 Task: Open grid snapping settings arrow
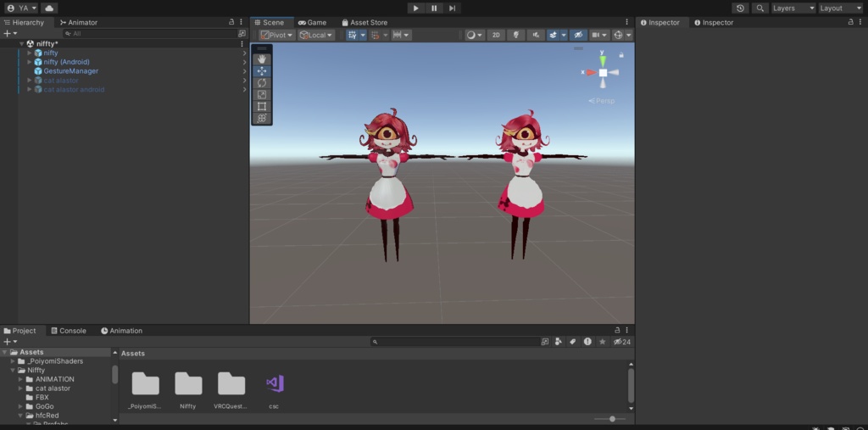point(363,35)
